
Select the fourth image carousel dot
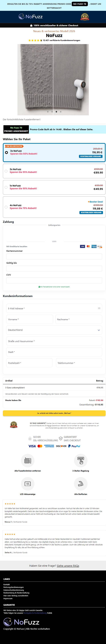coord(61,112)
